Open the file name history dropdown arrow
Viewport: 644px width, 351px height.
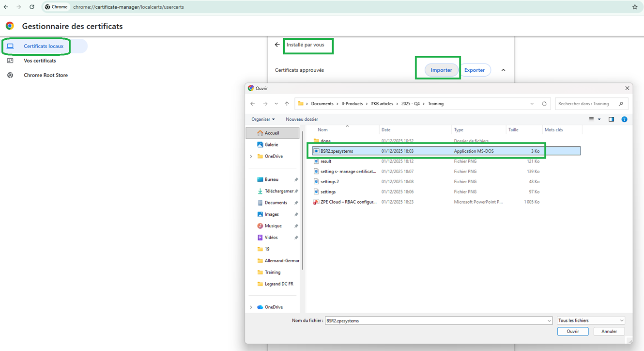549,320
